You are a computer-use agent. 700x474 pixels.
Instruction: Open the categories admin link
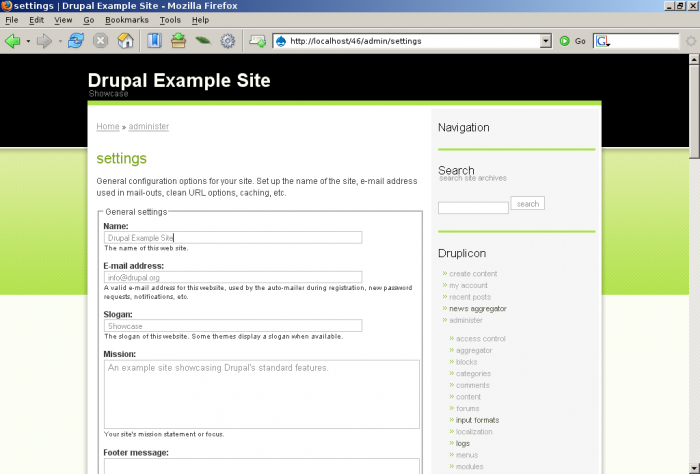[473, 374]
